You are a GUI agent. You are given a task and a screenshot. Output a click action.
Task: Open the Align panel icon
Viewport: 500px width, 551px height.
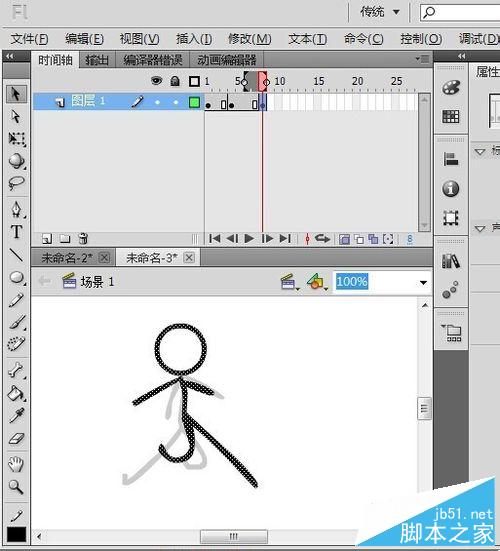451,159
